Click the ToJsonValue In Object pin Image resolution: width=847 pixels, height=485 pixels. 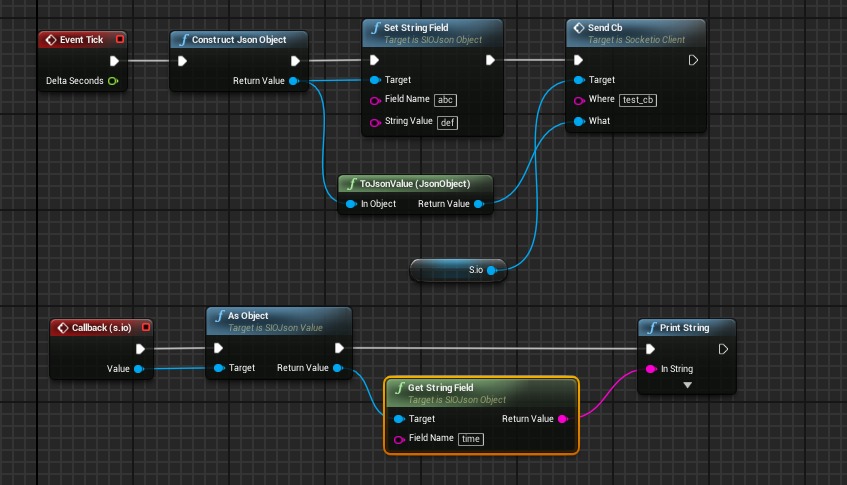(351, 204)
